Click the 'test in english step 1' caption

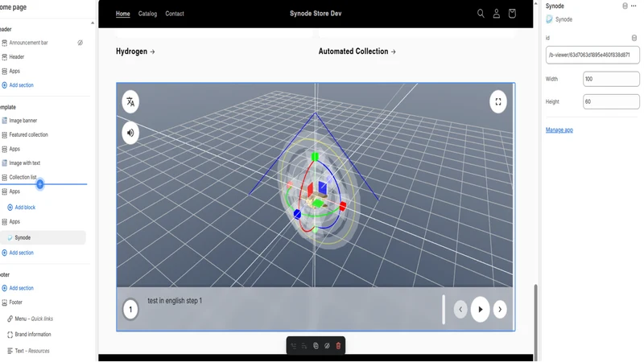click(x=175, y=301)
